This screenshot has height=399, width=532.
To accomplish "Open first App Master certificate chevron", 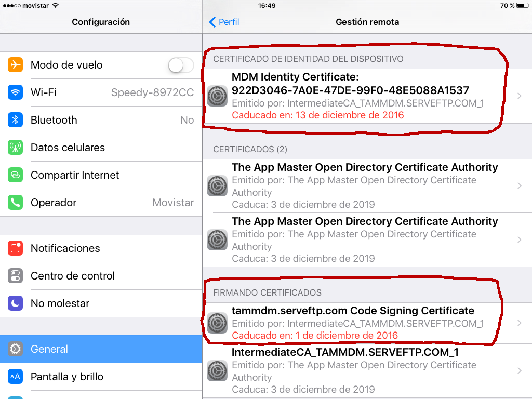I will tap(520, 185).
